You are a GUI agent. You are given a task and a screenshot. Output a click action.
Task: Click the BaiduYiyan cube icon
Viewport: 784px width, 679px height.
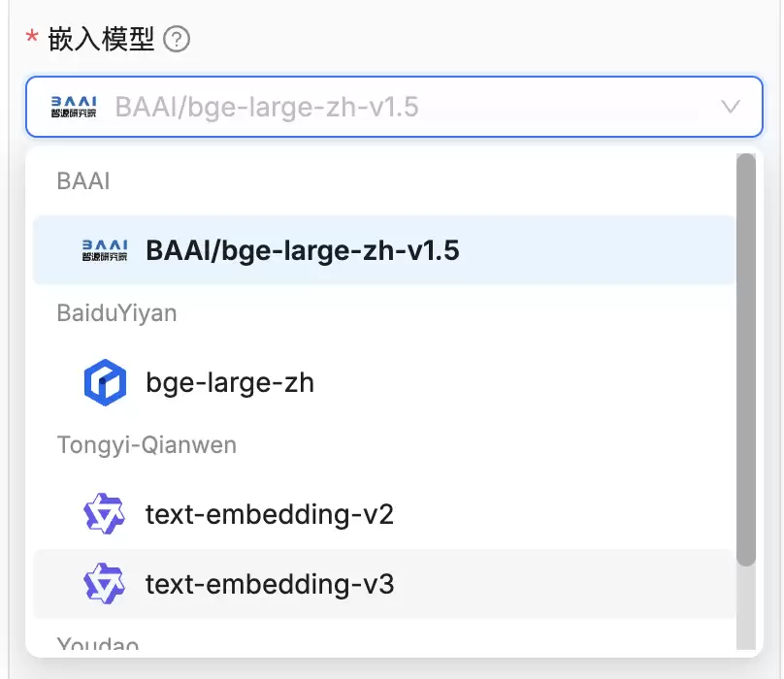click(105, 382)
